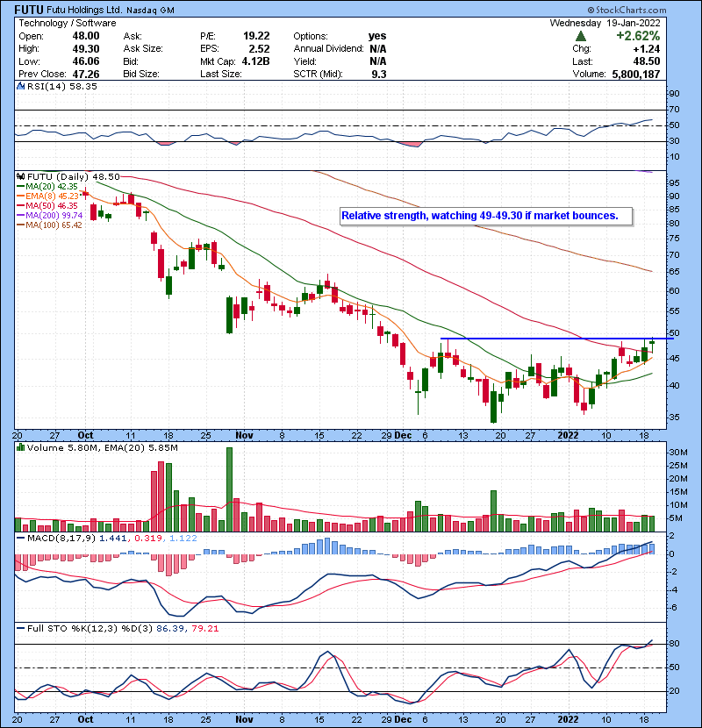
Task: Click the FUTU (Daily) 48.50 price panel label
Action: tap(74, 177)
